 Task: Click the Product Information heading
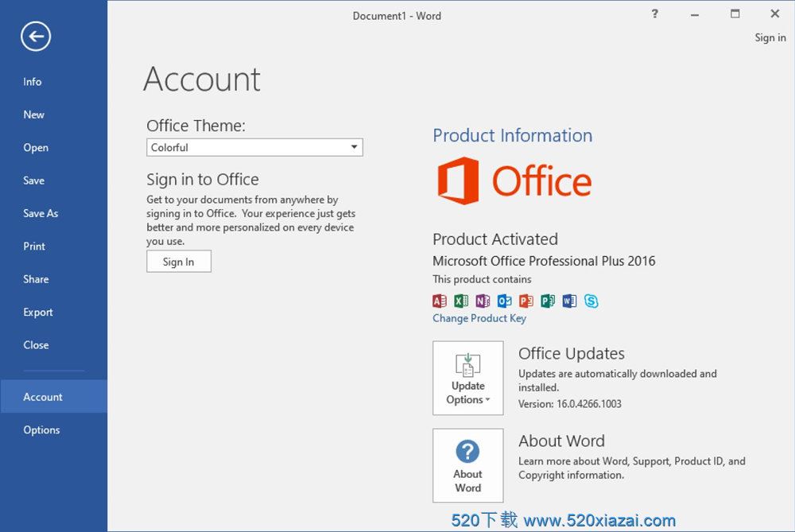click(513, 135)
